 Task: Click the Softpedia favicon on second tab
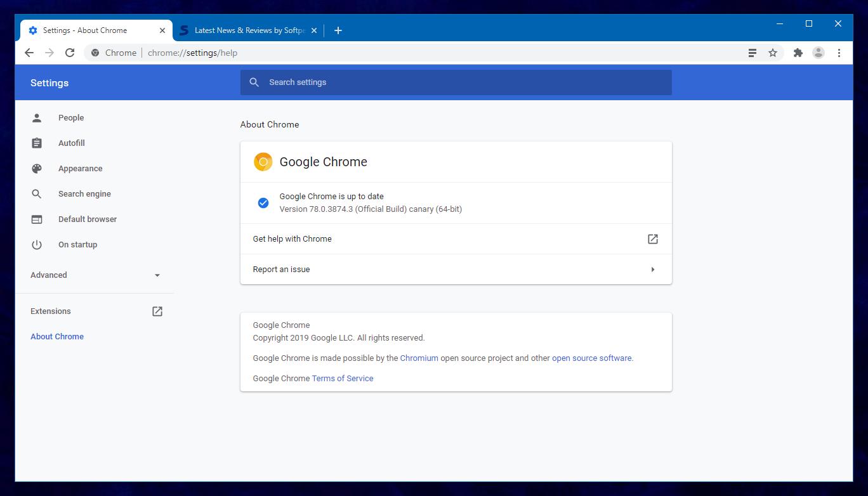pyautogui.click(x=184, y=30)
